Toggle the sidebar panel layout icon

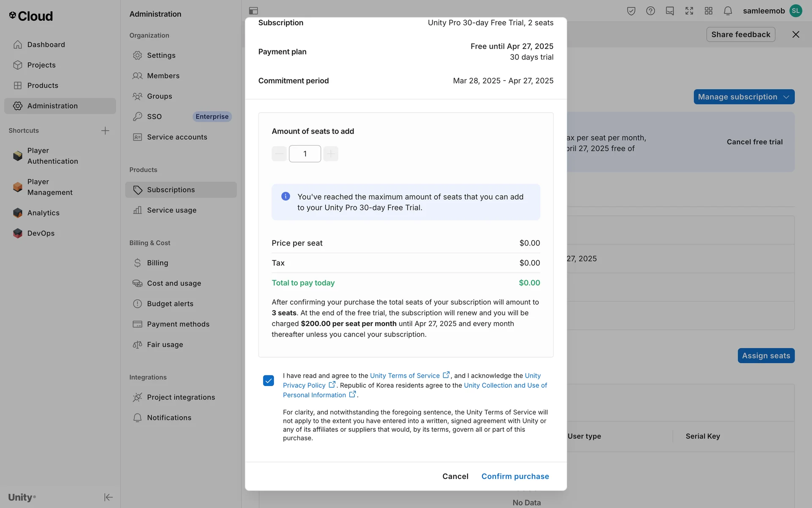tap(253, 11)
